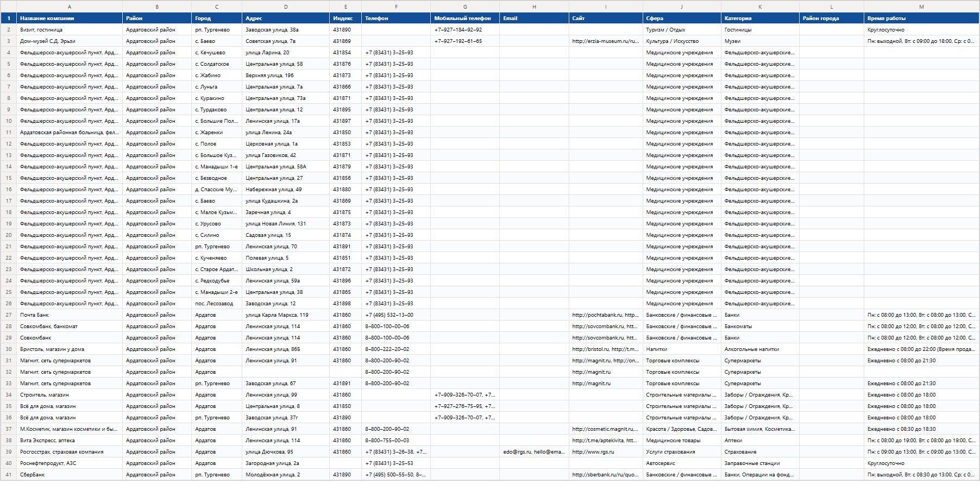The height and width of the screenshot is (490, 980).
Task: Click the 'Адрес' header cell
Action: coord(286,18)
